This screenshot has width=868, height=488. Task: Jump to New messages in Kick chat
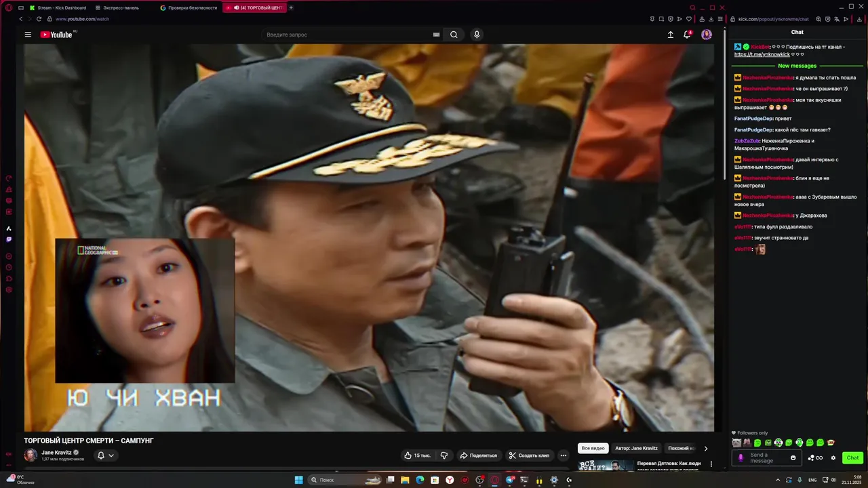797,66
